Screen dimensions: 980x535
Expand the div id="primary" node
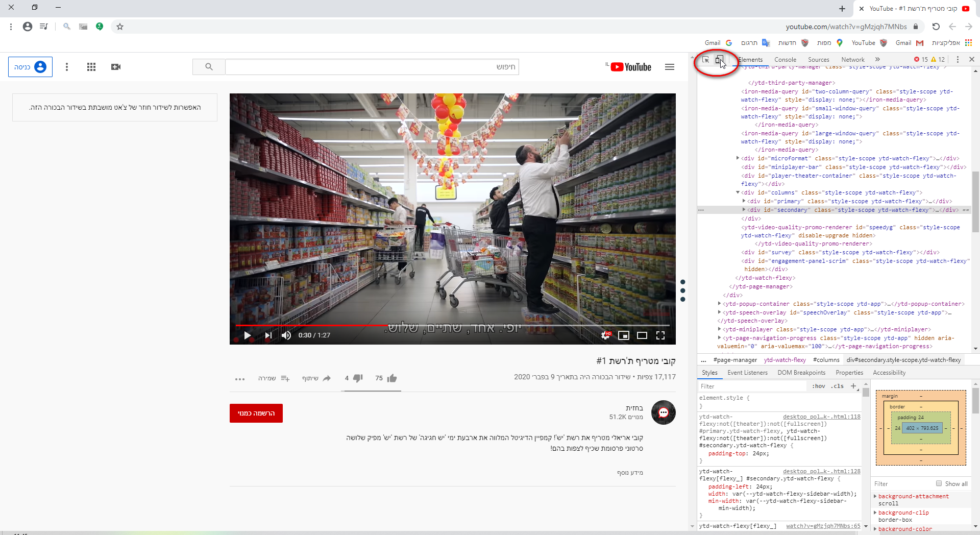tap(744, 201)
